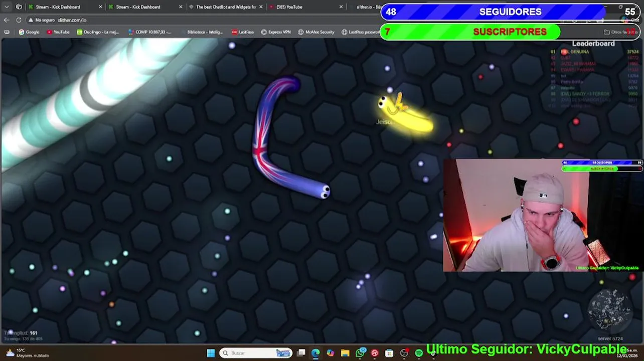Open the YouTube bookmark
The image size is (644, 361).
58,32
